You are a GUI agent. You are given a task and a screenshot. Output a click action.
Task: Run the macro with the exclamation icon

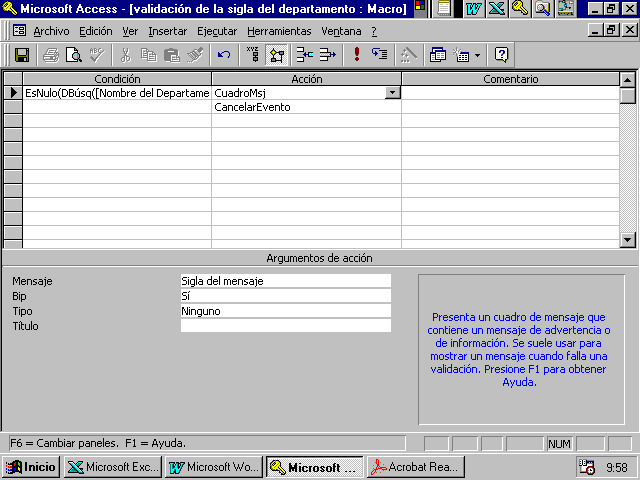coord(357,55)
